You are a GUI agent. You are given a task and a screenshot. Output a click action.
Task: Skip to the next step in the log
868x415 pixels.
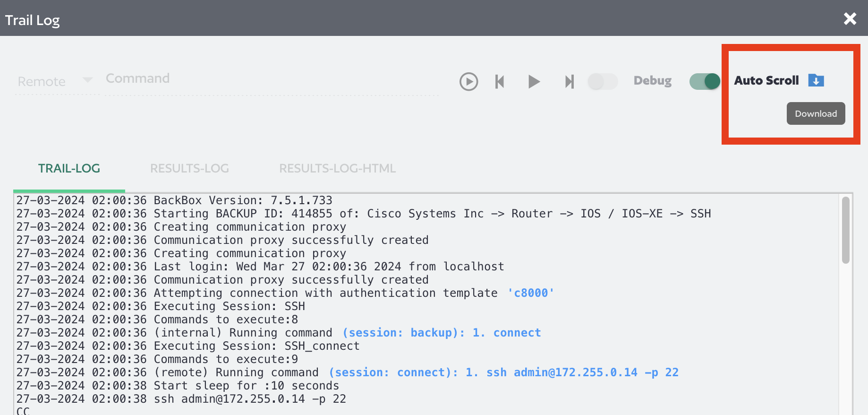tap(569, 82)
